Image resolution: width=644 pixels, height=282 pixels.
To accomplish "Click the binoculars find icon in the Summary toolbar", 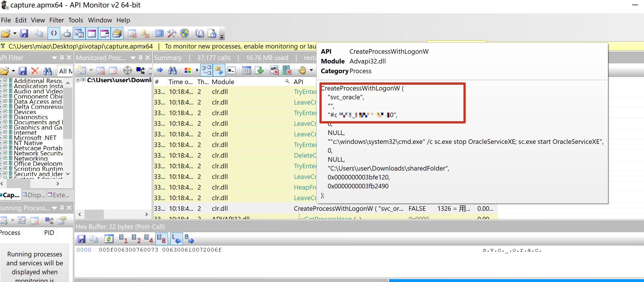I will 172,70.
